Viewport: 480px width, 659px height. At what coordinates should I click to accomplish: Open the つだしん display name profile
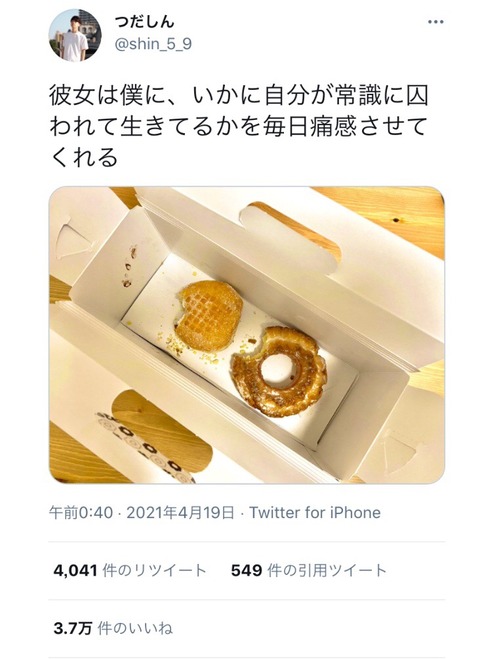(x=145, y=21)
